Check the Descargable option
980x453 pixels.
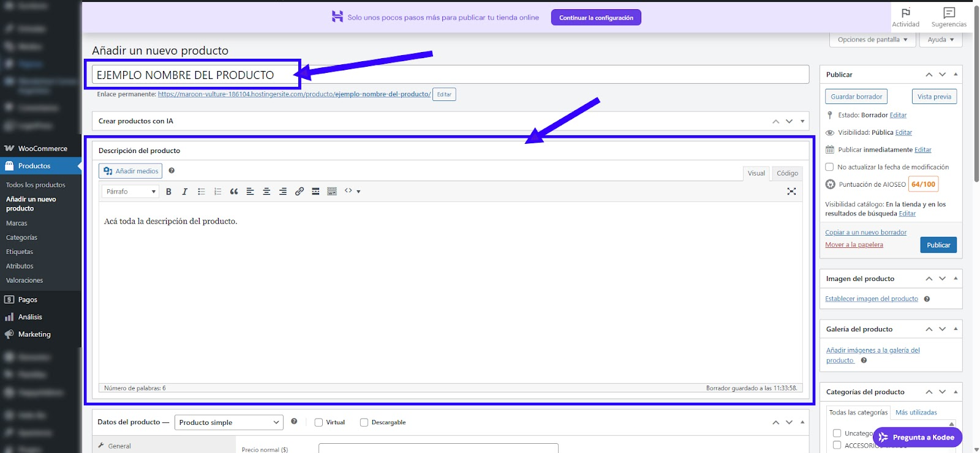click(364, 422)
